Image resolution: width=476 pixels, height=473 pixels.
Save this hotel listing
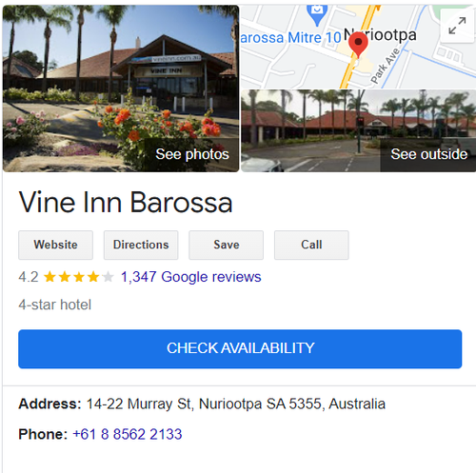coord(227,245)
